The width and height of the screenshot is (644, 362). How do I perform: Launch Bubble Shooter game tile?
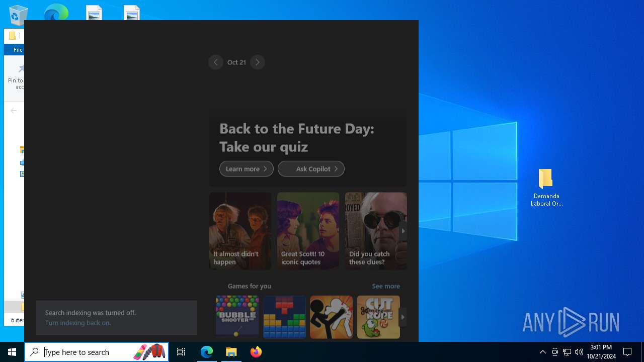237,317
